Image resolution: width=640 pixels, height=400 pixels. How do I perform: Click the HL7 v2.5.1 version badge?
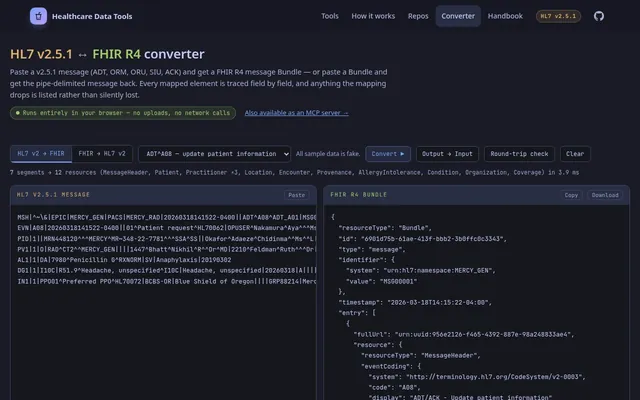pos(558,16)
